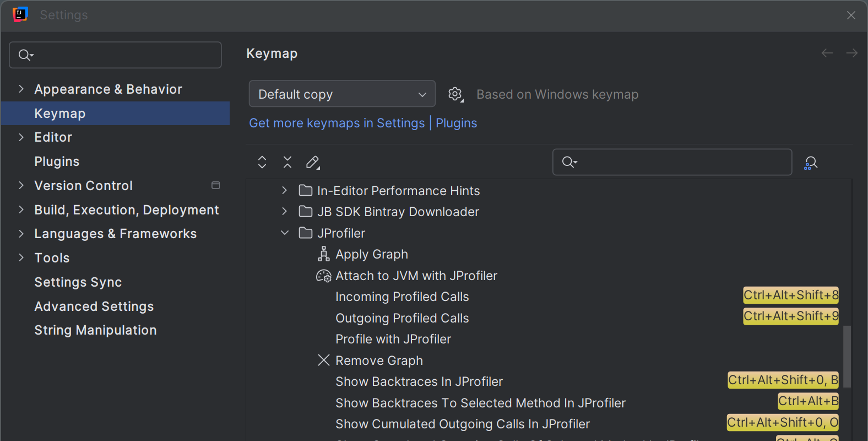Click the Edit Shortcut pencil icon
The width and height of the screenshot is (868, 441).
click(313, 162)
